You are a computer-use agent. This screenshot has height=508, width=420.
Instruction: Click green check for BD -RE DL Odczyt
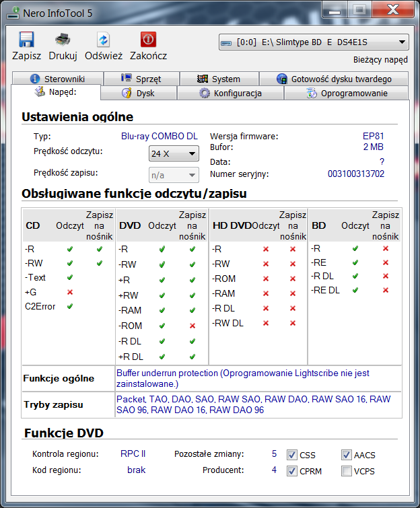(x=355, y=290)
